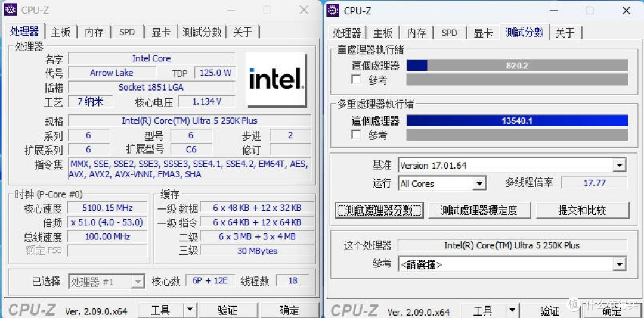
Task: Click single thread score bar 820.2
Action: (517, 66)
